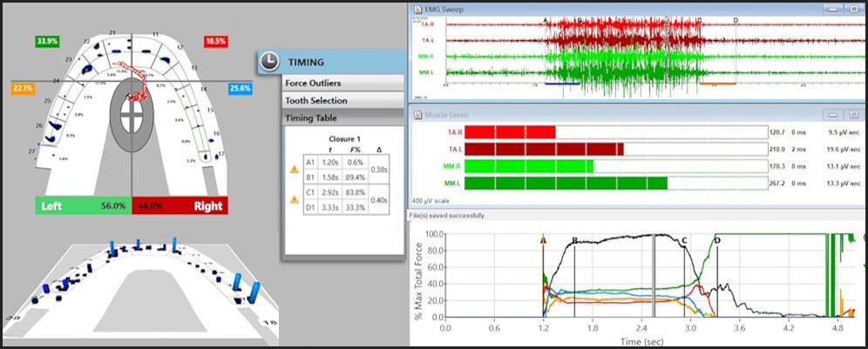The height and width of the screenshot is (349, 868).
Task: Click the Muscle Levels document icon
Action: (x=418, y=115)
